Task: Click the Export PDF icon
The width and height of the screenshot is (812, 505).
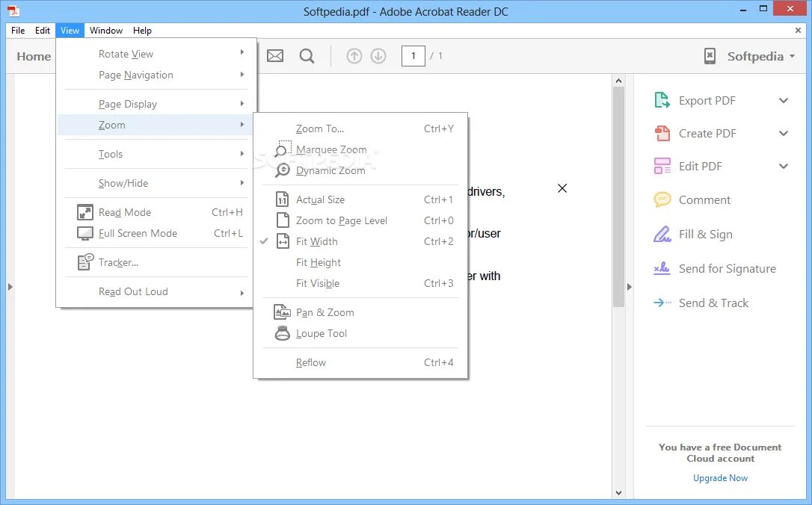Action: click(x=662, y=100)
